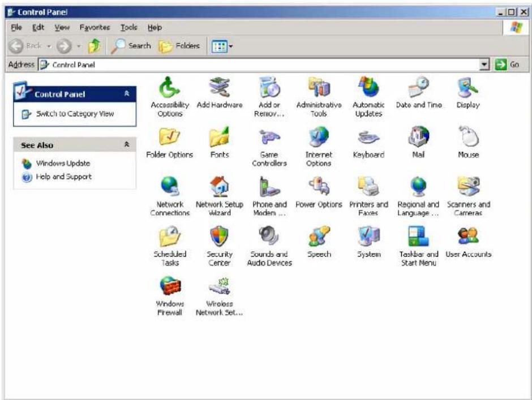This screenshot has height=400, width=532.
Task: Open the Mouse settings icon
Action: point(468,137)
